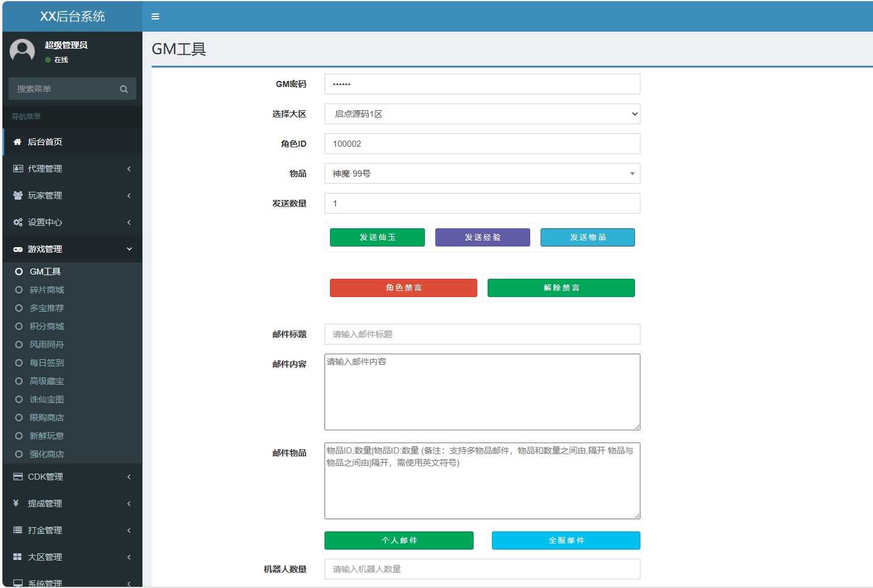Expand 大区管理 via its chevron
This screenshot has width=873, height=588.
coord(129,557)
